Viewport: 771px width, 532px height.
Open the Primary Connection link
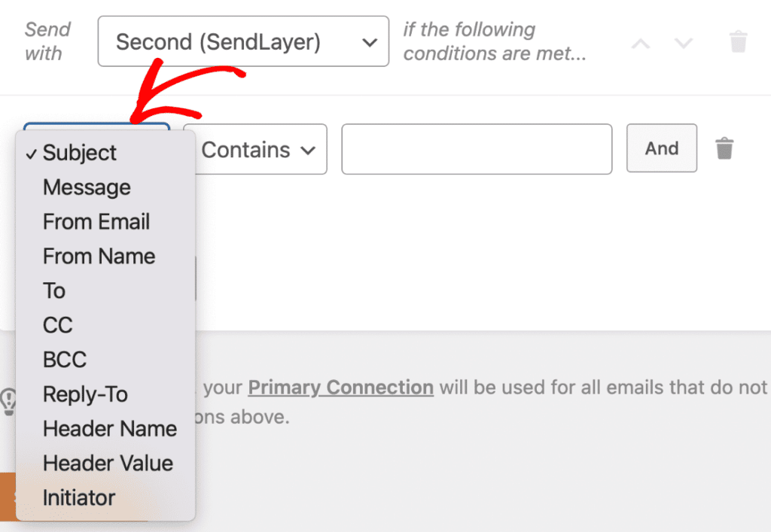tap(341, 388)
